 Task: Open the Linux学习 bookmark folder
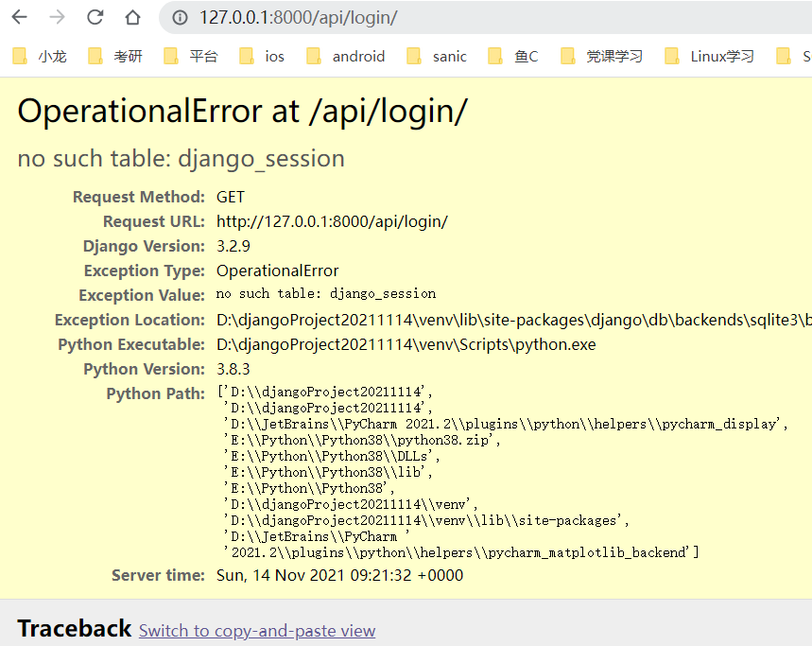click(710, 56)
